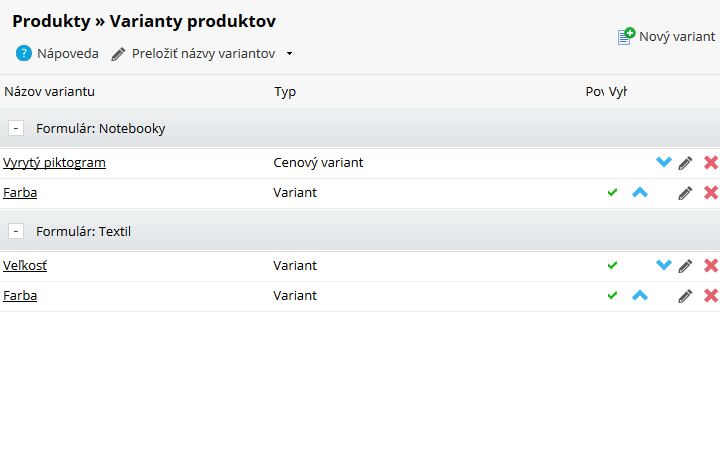This screenshot has width=720, height=450.
Task: Edit the Vyrytý piktogram variant
Action: pos(685,163)
